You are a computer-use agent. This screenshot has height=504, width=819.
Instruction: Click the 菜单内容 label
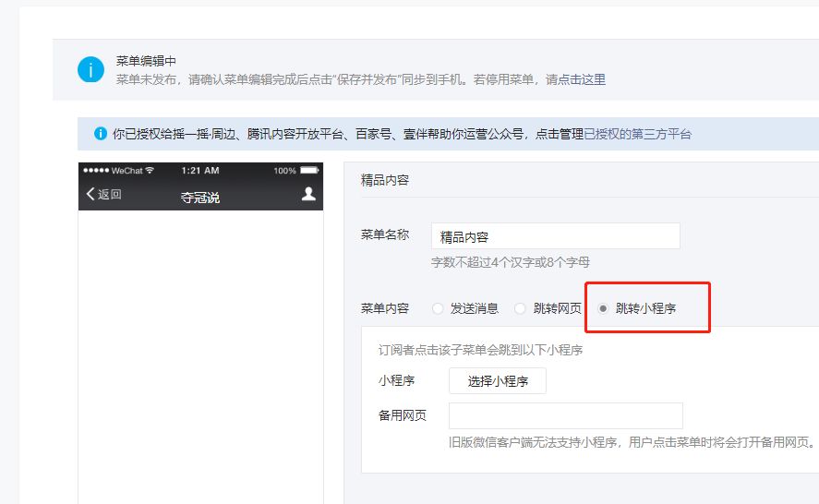pyautogui.click(x=385, y=308)
